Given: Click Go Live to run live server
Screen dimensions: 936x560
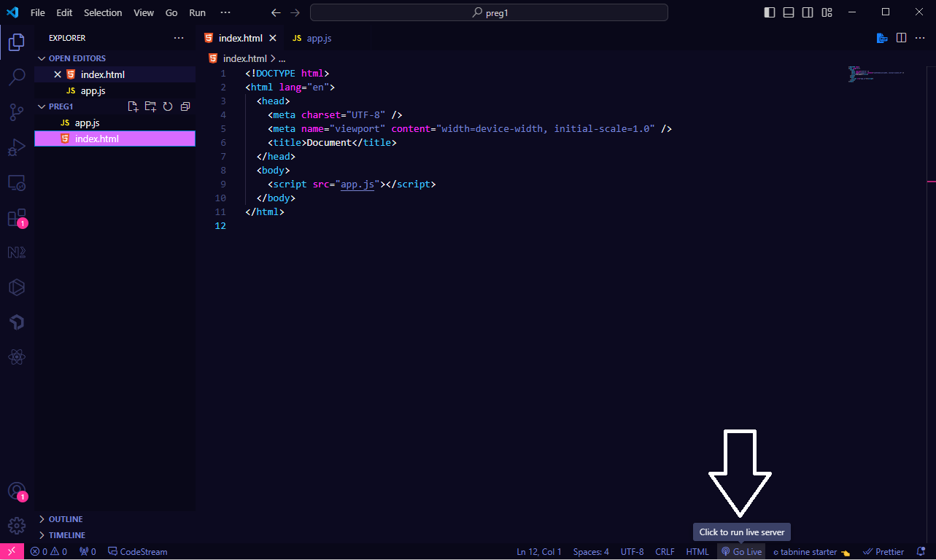Looking at the screenshot, I should pyautogui.click(x=741, y=552).
